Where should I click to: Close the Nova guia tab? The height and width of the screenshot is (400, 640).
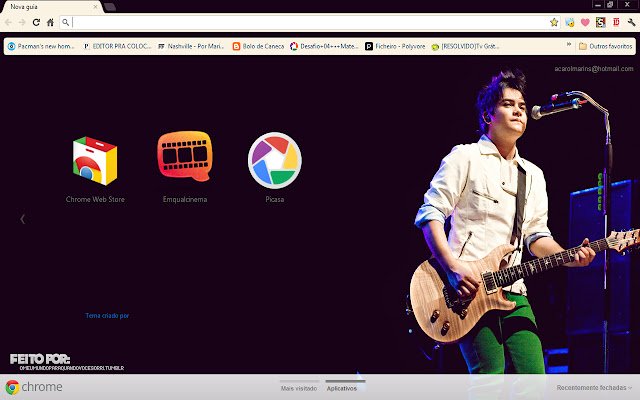pos(95,7)
